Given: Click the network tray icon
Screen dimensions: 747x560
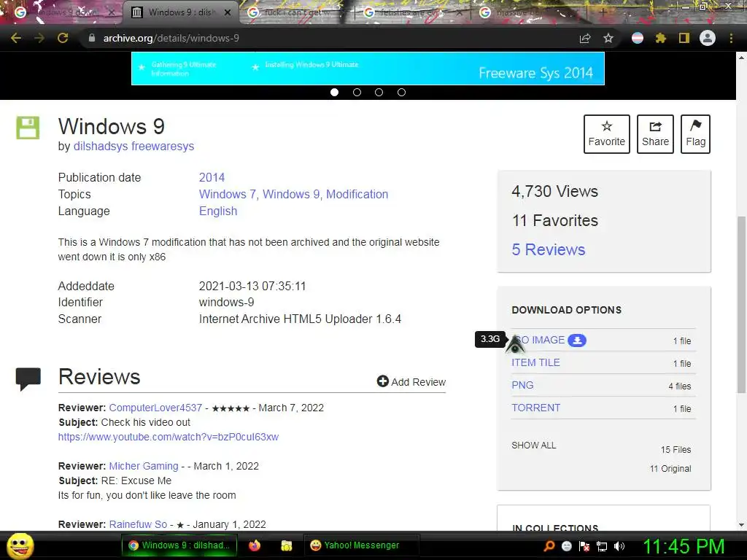Looking at the screenshot, I should pyautogui.click(x=602, y=546).
